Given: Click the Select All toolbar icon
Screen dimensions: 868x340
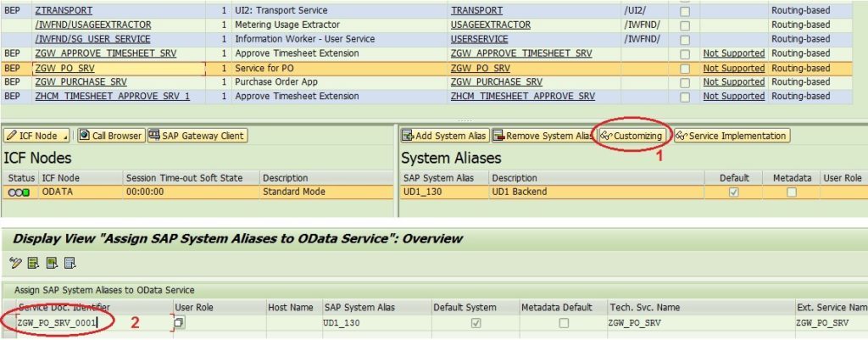Looking at the screenshot, I should click(x=33, y=263).
